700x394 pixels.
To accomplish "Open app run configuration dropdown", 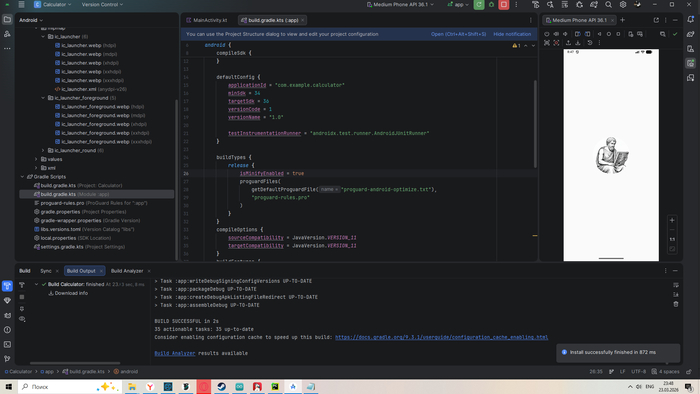I will pyautogui.click(x=458, y=4).
